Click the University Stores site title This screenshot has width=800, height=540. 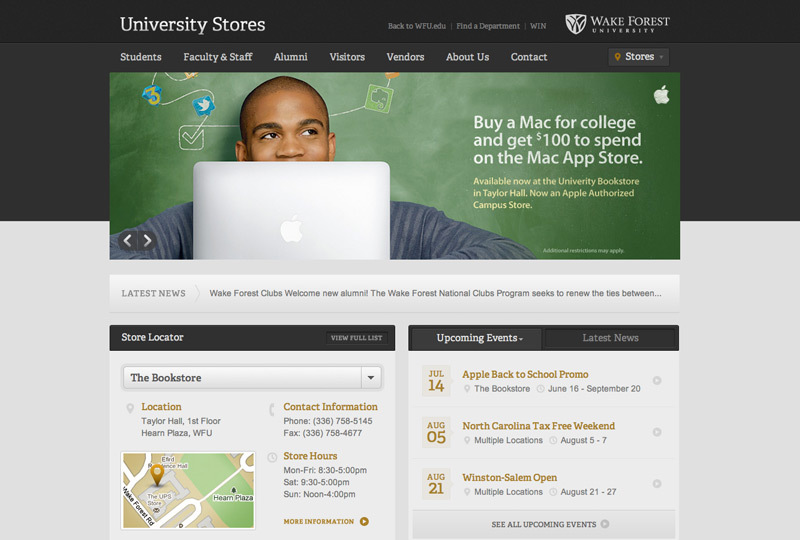coord(192,24)
